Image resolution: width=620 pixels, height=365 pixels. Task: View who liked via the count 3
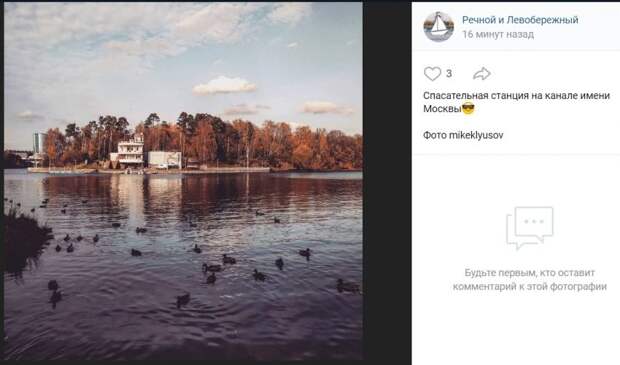coord(449,74)
